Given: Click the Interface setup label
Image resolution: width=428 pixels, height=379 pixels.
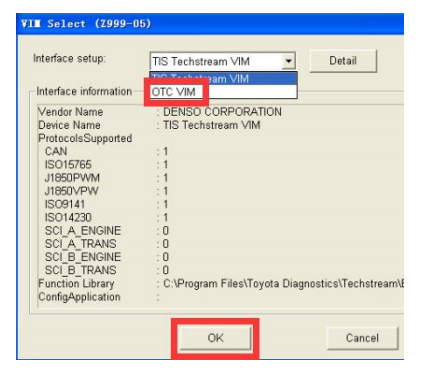Looking at the screenshot, I should (x=69, y=58).
